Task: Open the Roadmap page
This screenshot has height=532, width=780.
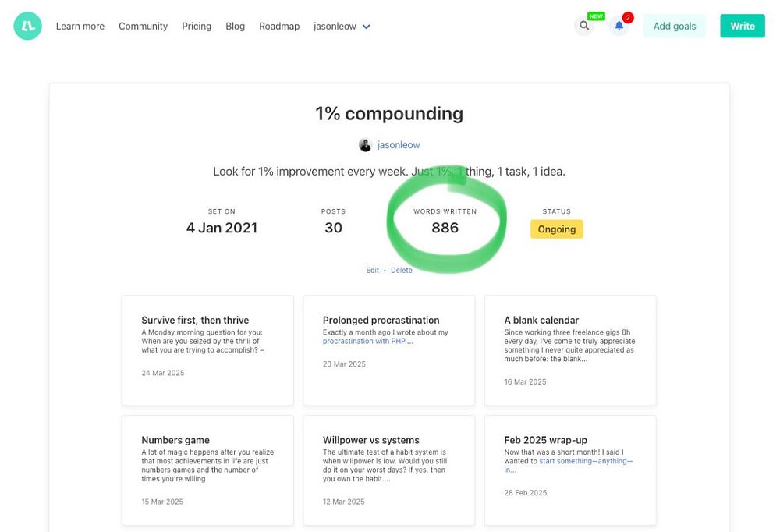Action: [279, 27]
